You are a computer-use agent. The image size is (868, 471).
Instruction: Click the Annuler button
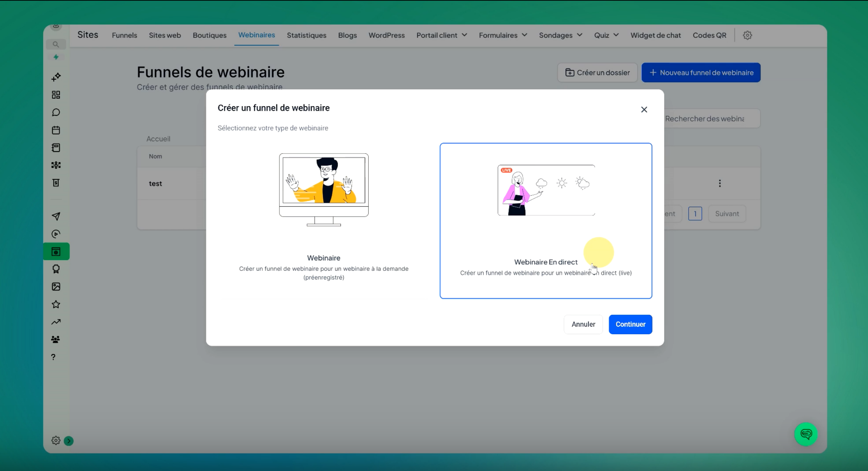click(x=583, y=324)
